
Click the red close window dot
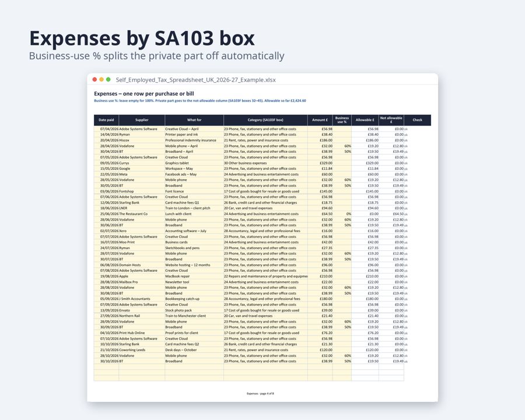[94, 79]
